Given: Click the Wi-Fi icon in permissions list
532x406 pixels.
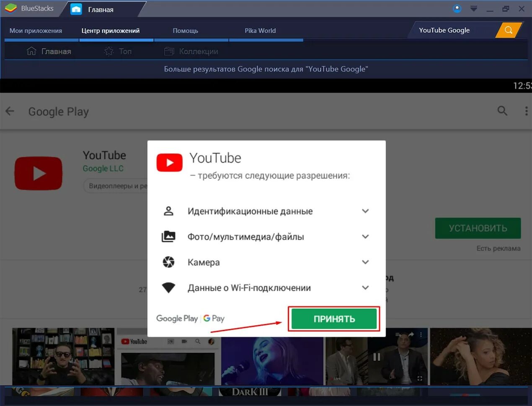Looking at the screenshot, I should click(x=168, y=288).
